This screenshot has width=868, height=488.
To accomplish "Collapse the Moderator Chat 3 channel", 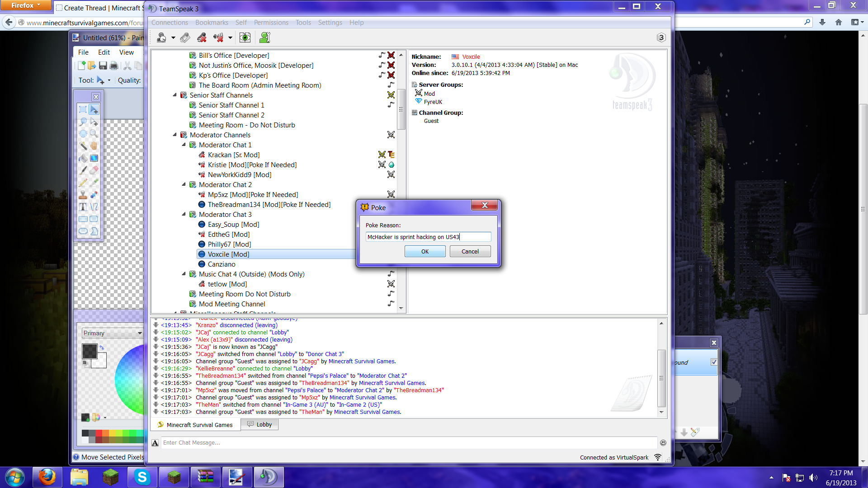I will (x=184, y=214).
